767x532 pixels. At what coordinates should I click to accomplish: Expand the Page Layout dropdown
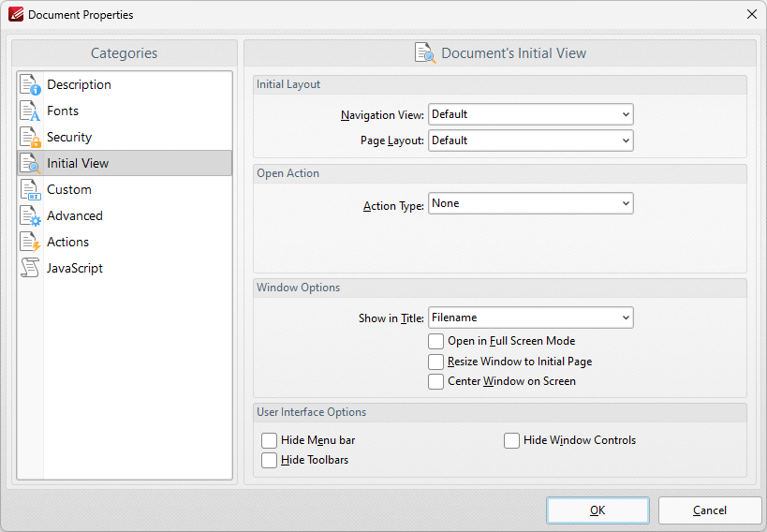pos(530,140)
